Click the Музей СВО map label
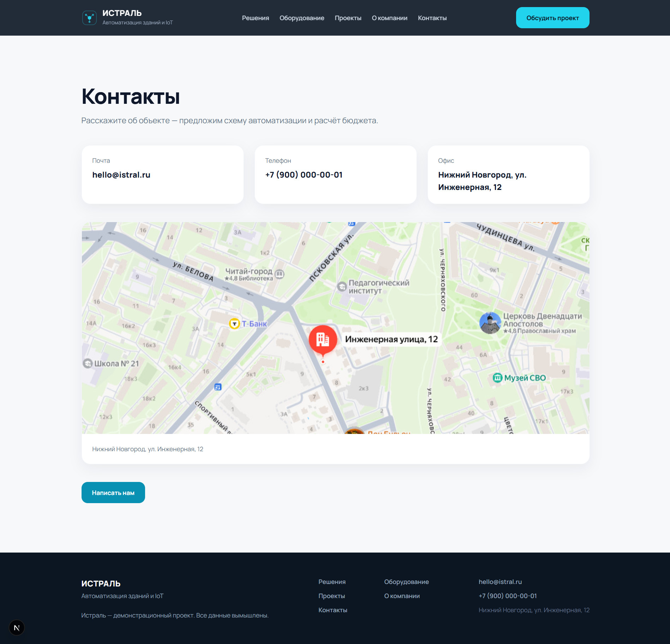Screen dimensions: 670x644 (x=525, y=378)
